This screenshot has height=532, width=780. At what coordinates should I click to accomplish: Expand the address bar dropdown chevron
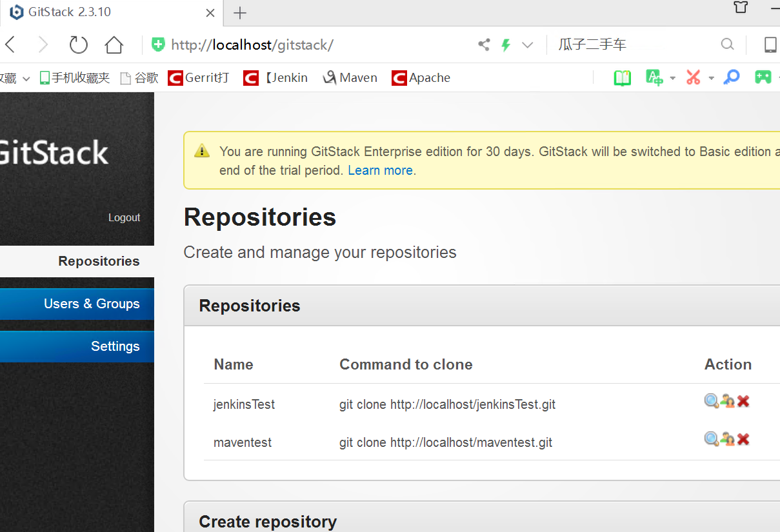point(527,45)
